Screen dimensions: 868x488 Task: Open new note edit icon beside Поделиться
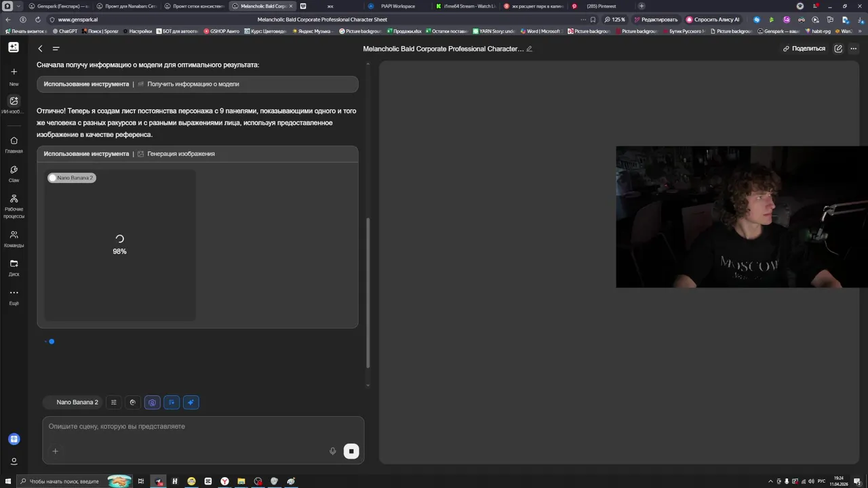click(839, 49)
